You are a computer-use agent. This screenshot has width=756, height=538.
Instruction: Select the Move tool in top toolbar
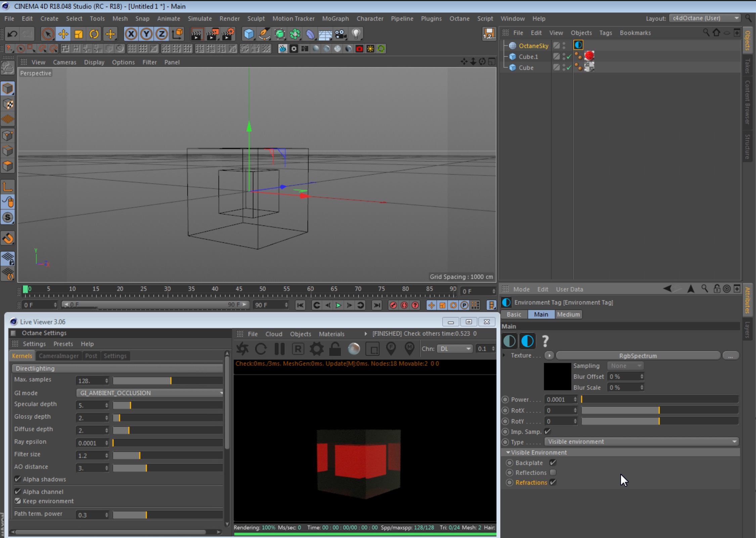tap(63, 34)
